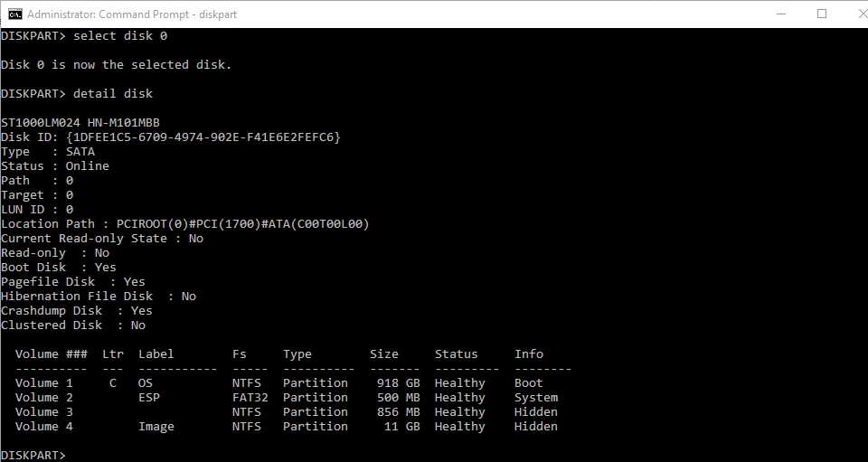Viewport: 868px width, 462px height.
Task: Click the 'Type : SATA' line
Action: pyautogui.click(x=48, y=152)
